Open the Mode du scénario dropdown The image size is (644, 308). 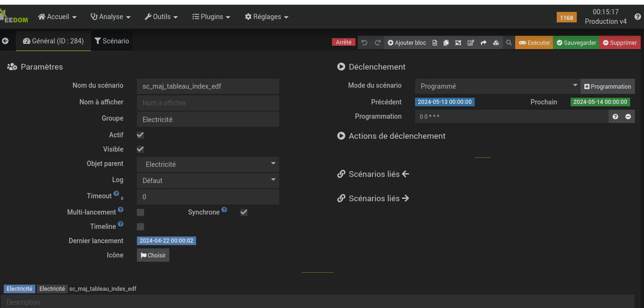(497, 86)
